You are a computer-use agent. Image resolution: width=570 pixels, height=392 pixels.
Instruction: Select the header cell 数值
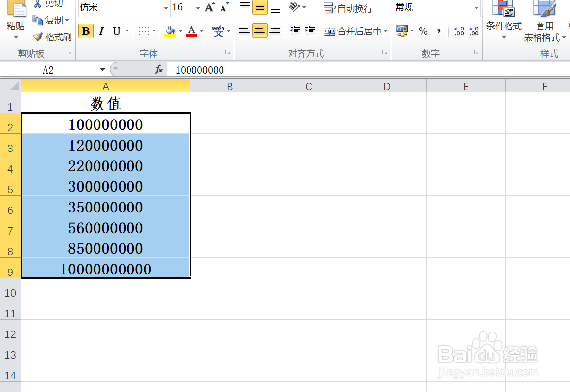click(x=106, y=103)
